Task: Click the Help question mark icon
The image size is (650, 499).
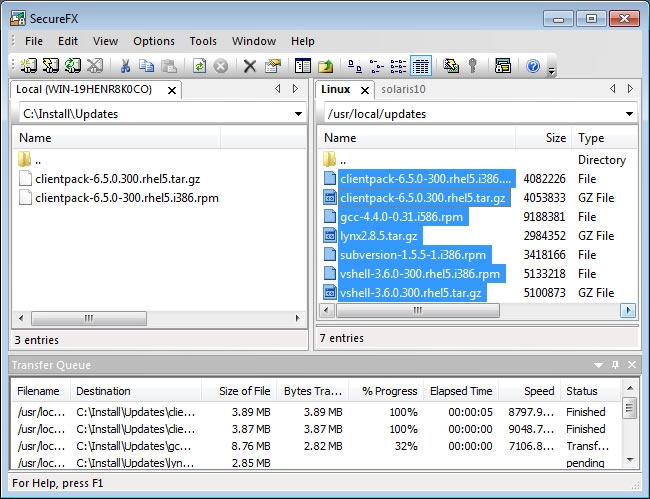Action: click(533, 65)
